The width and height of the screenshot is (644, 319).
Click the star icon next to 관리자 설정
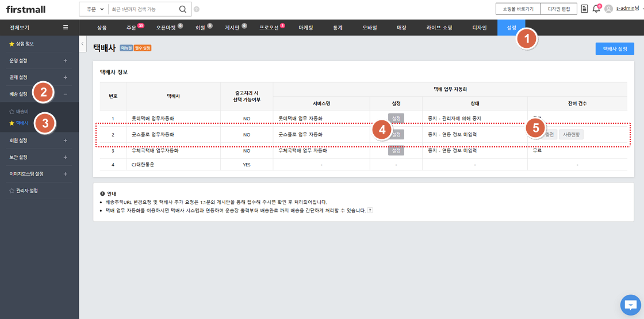[x=11, y=191]
